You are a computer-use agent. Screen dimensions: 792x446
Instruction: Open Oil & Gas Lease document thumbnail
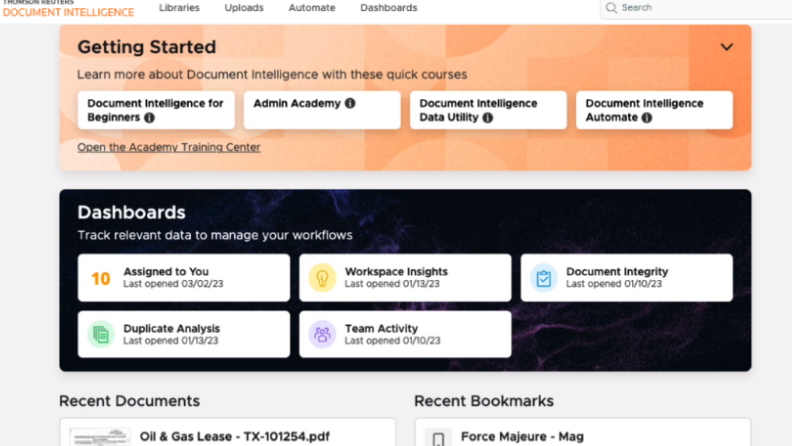coord(100,437)
